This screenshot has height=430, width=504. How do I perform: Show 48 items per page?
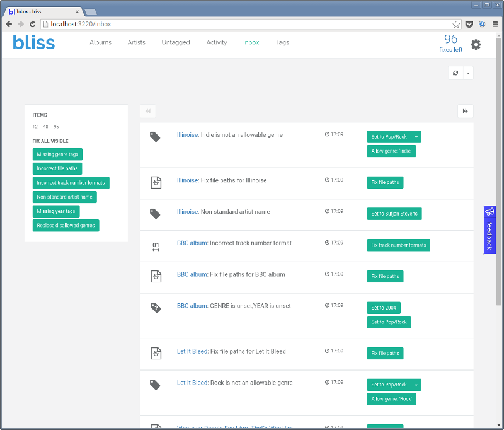45,127
